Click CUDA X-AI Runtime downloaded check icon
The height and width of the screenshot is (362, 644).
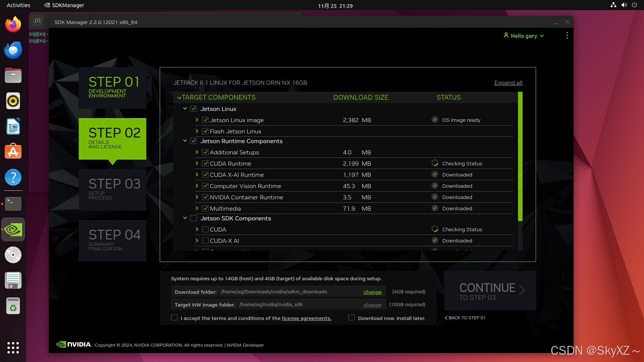point(435,174)
